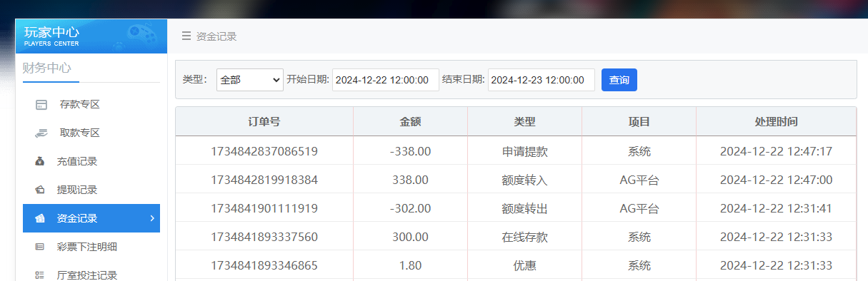Click the 12:31:33 timestamp in 在线存款 row
The height and width of the screenshot is (281, 868).
pos(776,237)
